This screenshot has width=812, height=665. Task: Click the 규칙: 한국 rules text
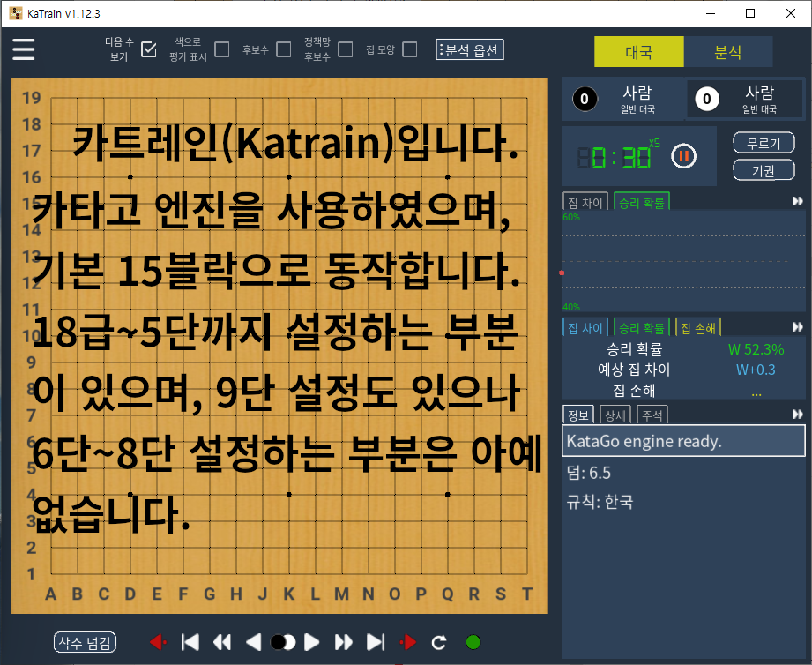(x=600, y=501)
